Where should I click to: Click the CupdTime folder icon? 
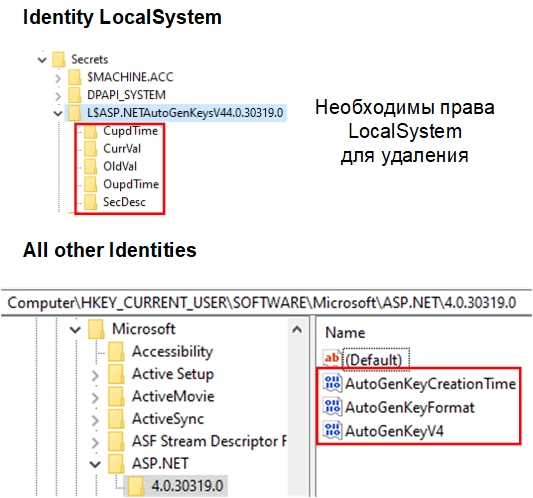91,131
